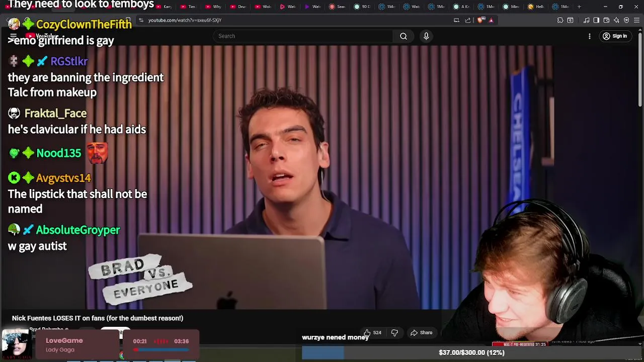Open the Brave hamburger main menu
Image resolution: width=644 pixels, height=362 pixels.
(x=636, y=20)
